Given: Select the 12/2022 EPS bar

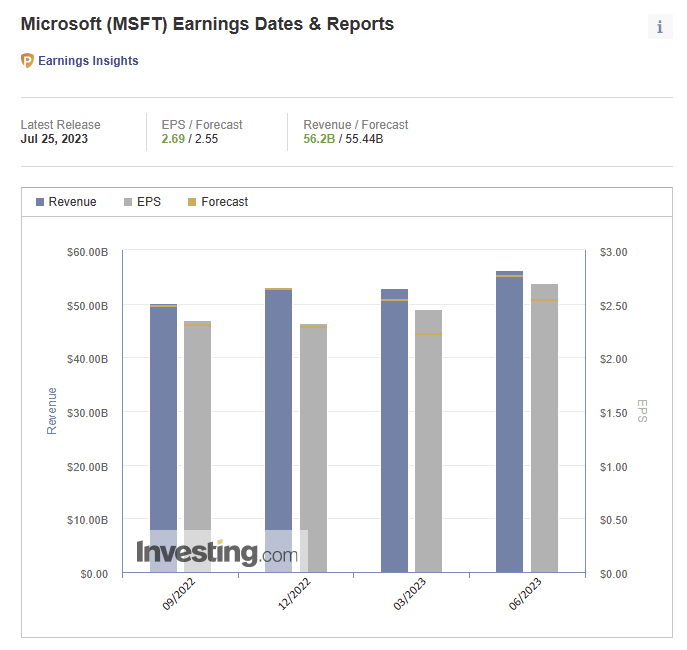Looking at the screenshot, I should coord(313,448).
